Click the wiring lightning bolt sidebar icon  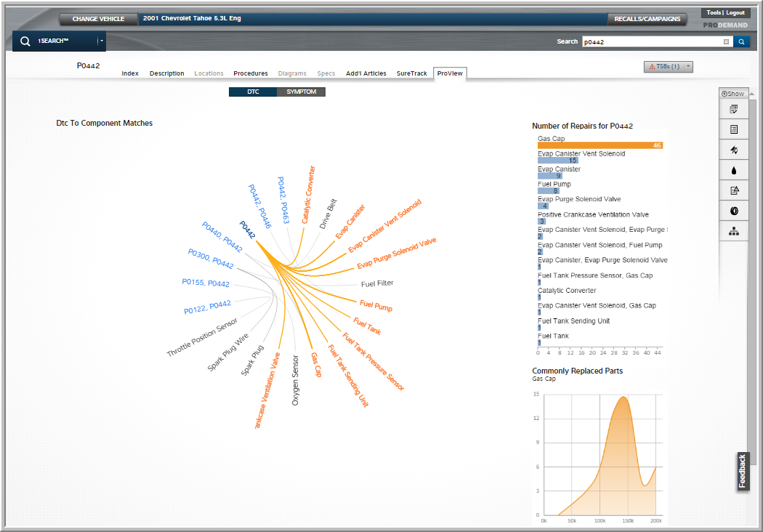tap(734, 150)
